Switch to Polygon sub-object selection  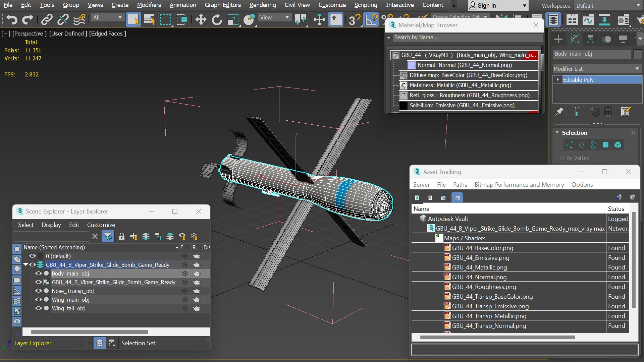point(606,145)
